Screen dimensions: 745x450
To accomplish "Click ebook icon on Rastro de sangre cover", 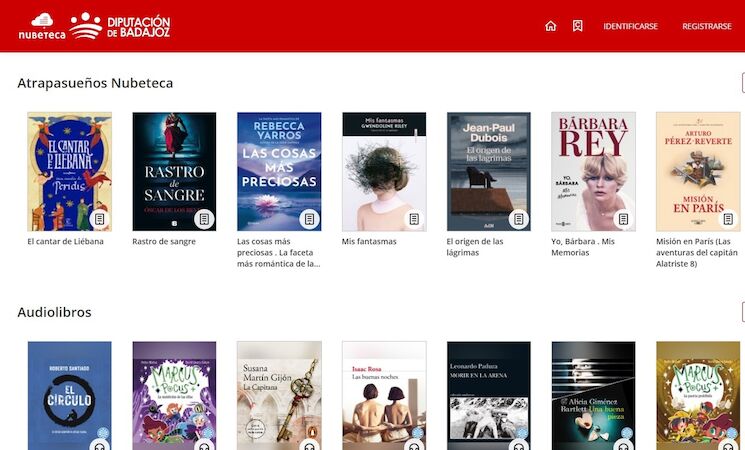I will pyautogui.click(x=204, y=219).
